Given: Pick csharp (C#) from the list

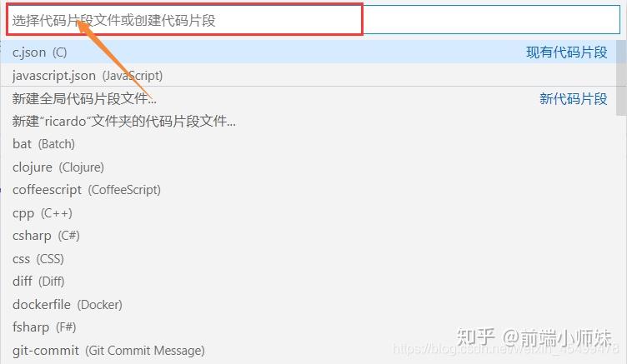Looking at the screenshot, I should (308, 236).
